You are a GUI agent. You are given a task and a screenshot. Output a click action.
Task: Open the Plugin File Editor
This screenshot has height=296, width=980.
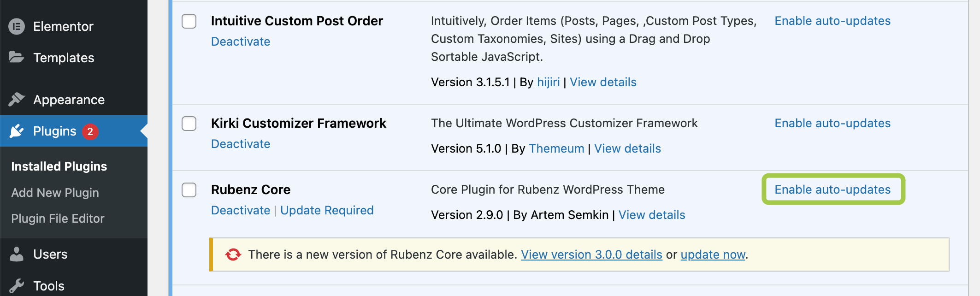click(x=58, y=219)
